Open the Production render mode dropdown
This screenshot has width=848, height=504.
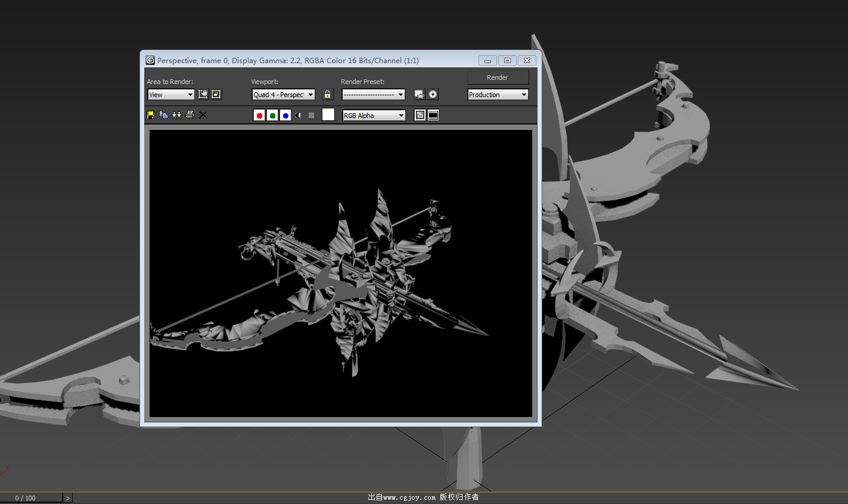click(x=498, y=95)
